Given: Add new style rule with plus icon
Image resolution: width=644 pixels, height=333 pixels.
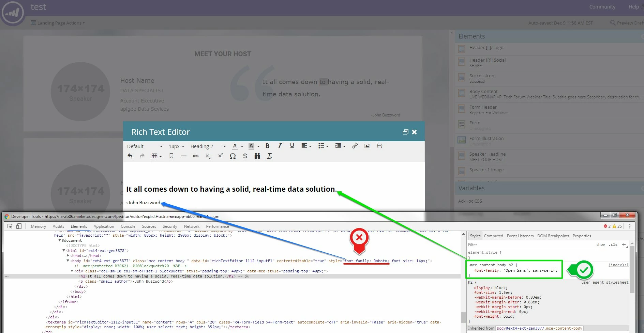Looking at the screenshot, I should coord(624,244).
